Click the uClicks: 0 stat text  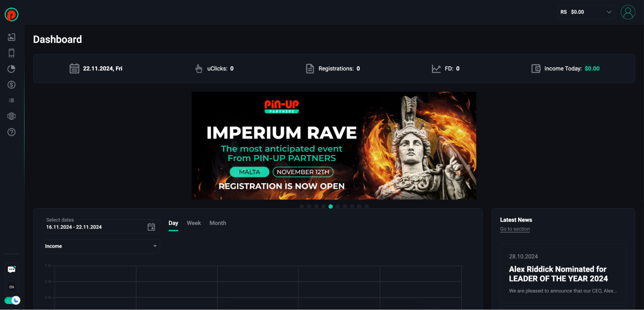220,69
